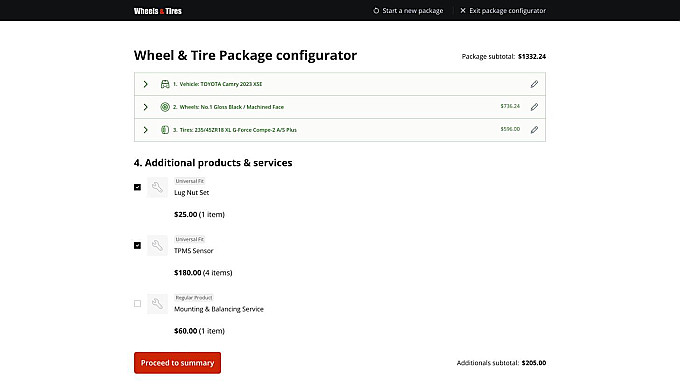
Task: Uncheck the Lug Nut Set checkbox
Action: click(137, 187)
